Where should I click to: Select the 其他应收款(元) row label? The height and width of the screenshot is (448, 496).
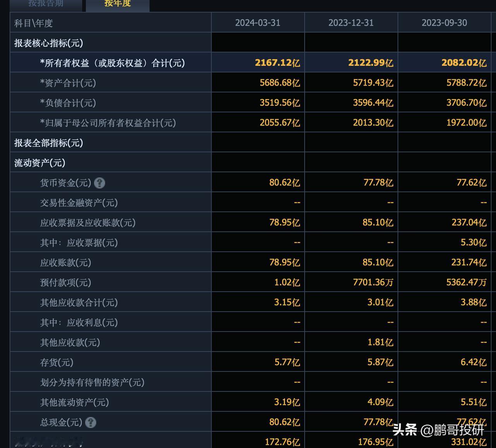point(70,343)
